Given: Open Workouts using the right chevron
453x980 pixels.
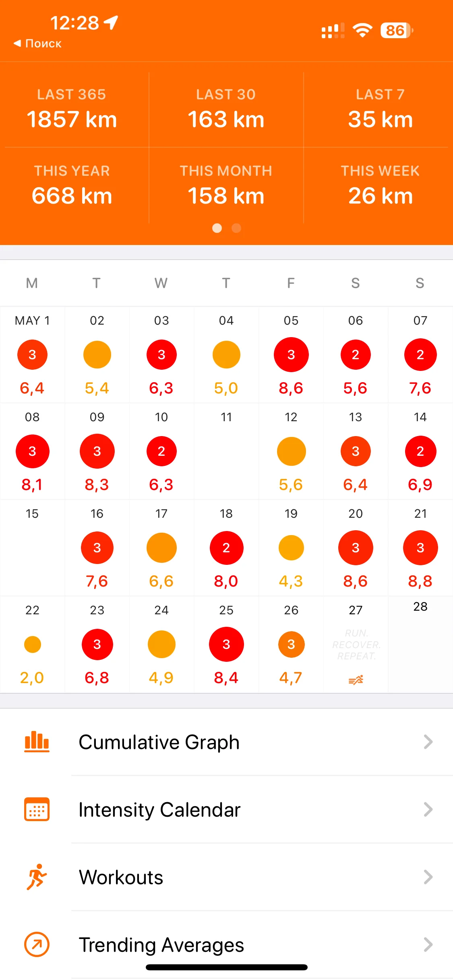Looking at the screenshot, I should (428, 877).
